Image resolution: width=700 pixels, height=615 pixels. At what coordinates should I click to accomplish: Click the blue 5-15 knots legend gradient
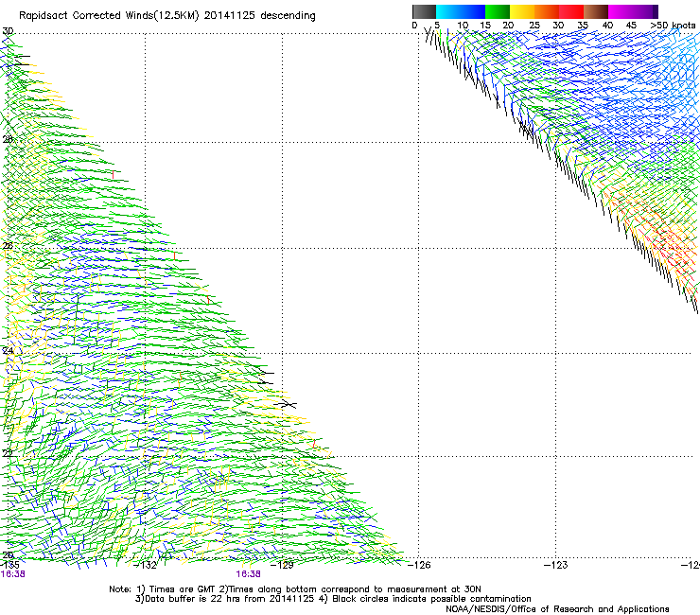461,11
